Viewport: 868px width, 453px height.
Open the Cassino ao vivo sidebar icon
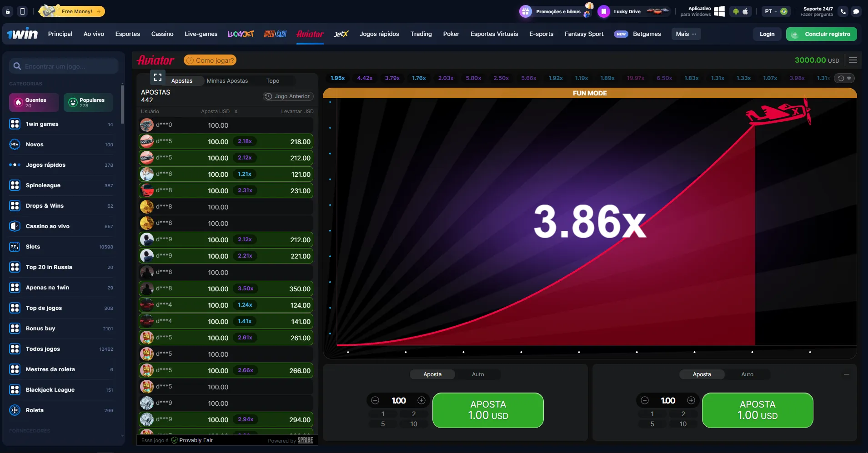[x=15, y=226]
